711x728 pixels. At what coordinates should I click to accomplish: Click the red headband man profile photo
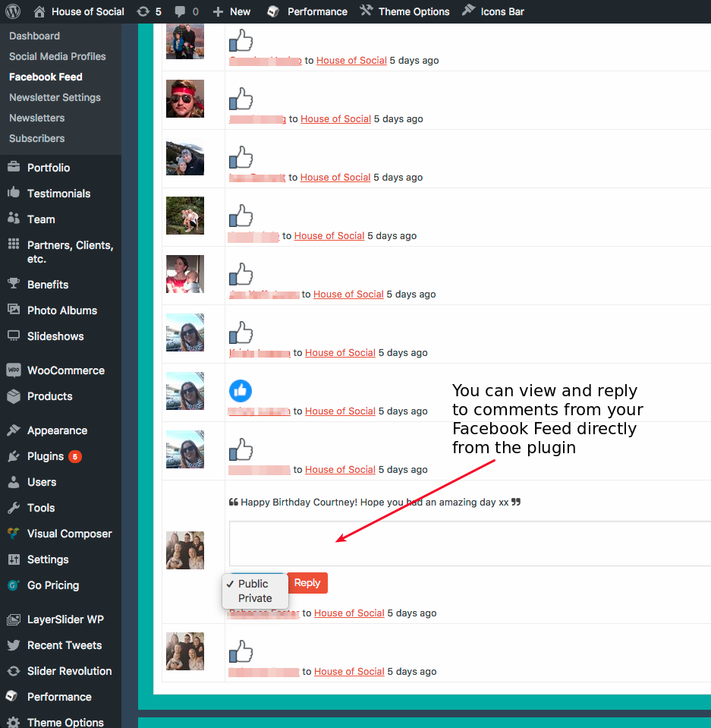184,99
